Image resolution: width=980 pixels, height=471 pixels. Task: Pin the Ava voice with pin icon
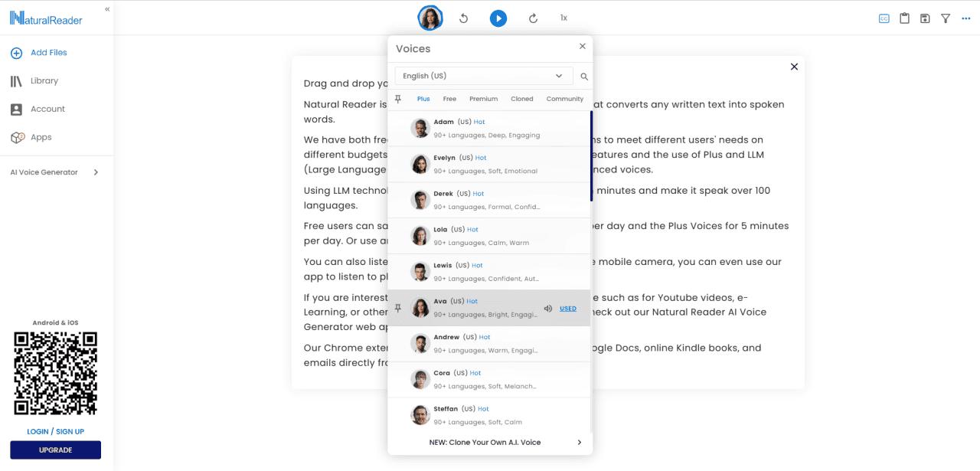tap(398, 308)
